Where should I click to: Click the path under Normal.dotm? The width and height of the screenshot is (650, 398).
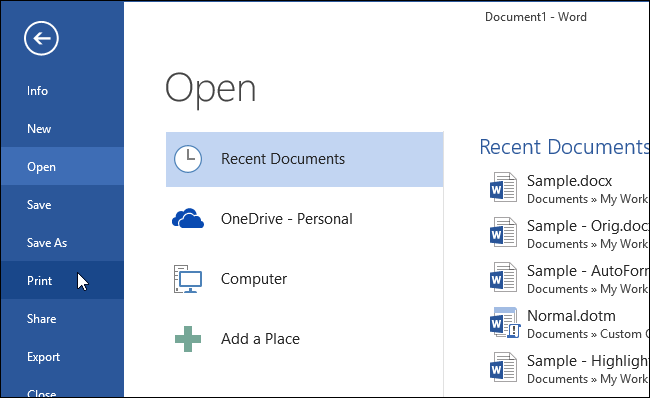coord(587,334)
